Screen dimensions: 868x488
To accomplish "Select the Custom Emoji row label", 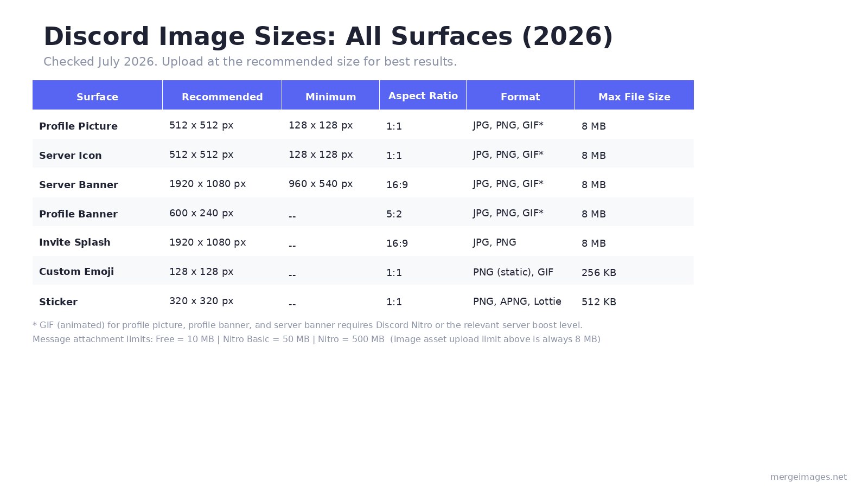I will point(76,272).
